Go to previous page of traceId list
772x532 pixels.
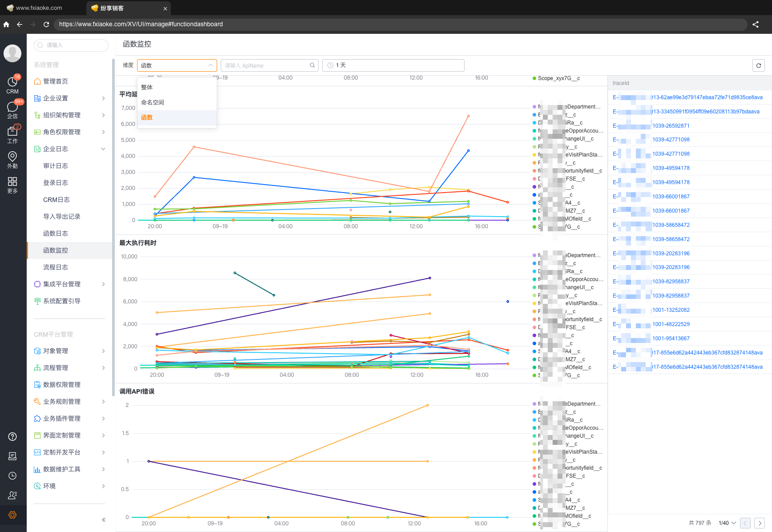[x=745, y=523]
